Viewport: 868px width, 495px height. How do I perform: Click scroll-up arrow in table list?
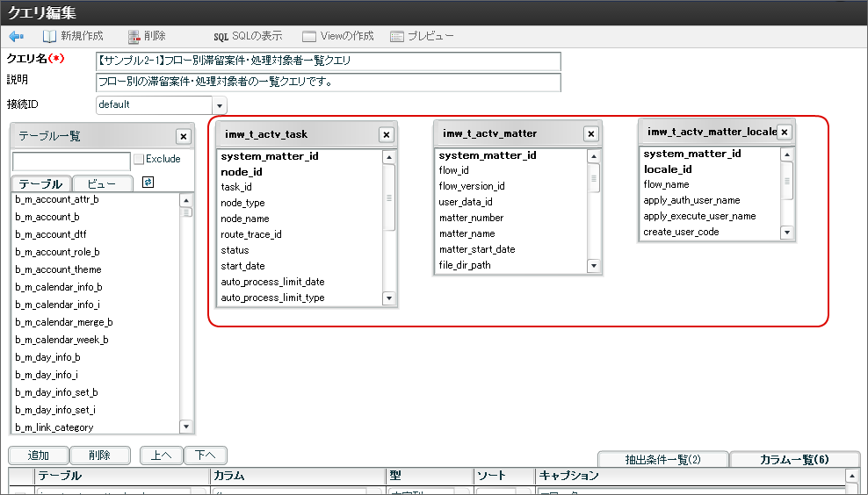coord(186,200)
